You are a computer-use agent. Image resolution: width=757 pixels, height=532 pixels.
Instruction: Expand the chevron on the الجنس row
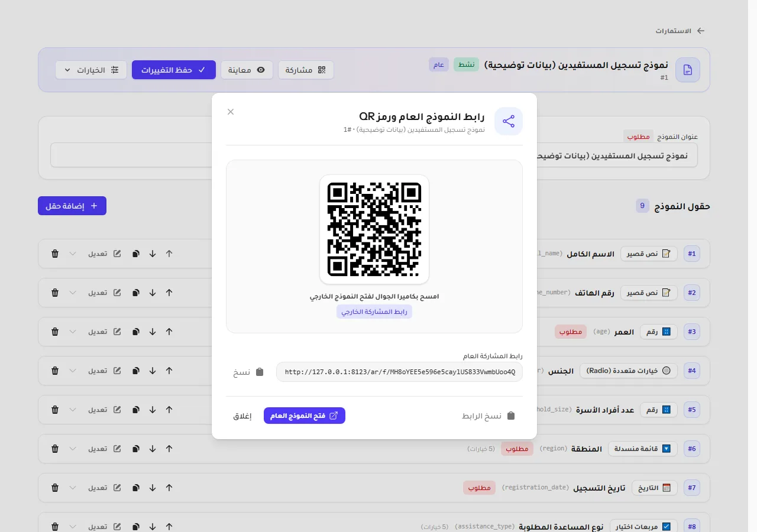click(73, 371)
